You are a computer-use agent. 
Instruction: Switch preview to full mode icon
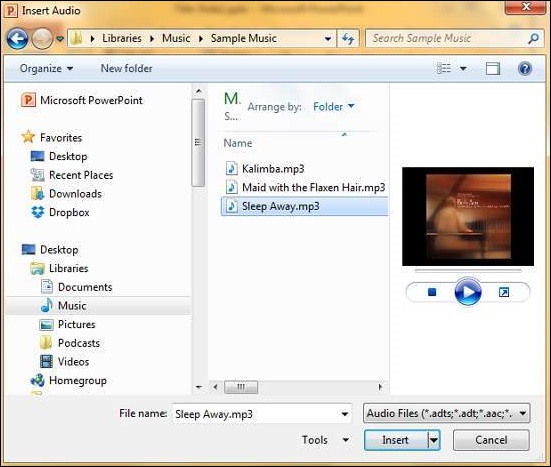tap(504, 292)
